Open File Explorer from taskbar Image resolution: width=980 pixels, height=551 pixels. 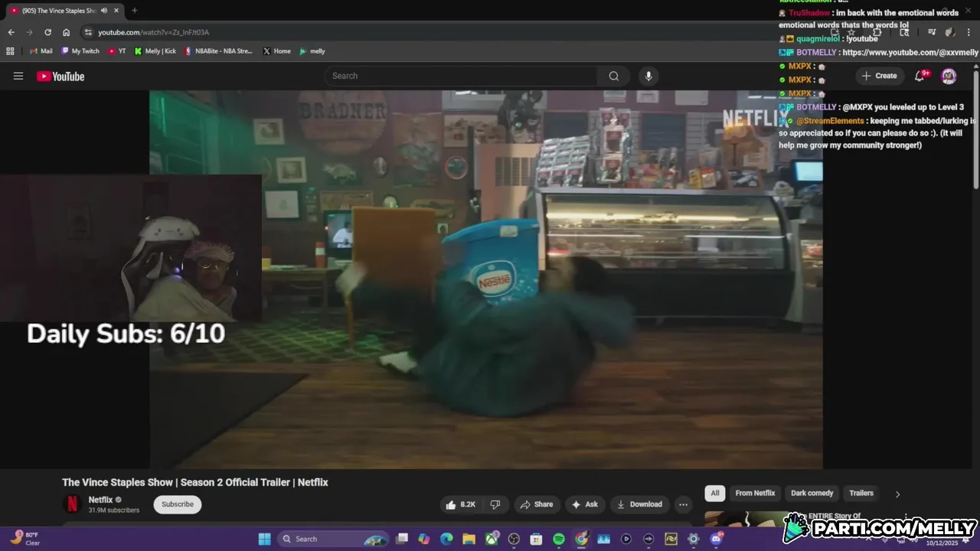coord(469,539)
